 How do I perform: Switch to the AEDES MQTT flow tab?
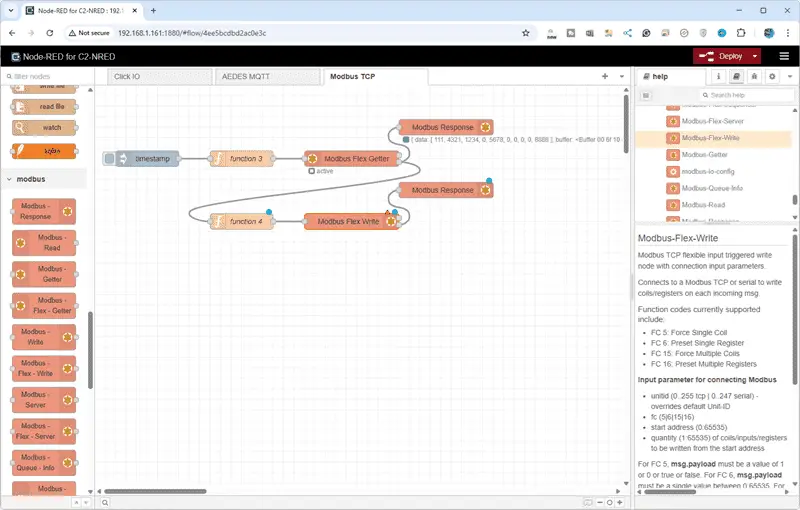[268, 76]
